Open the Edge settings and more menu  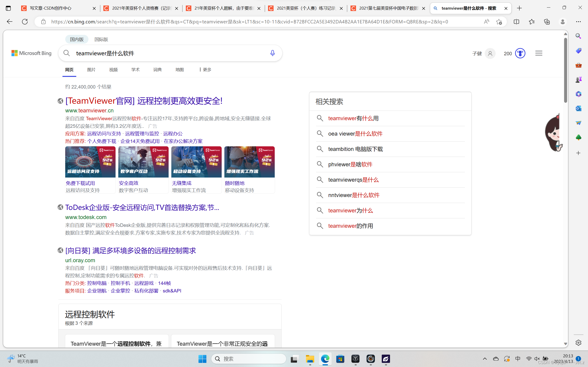579,22
